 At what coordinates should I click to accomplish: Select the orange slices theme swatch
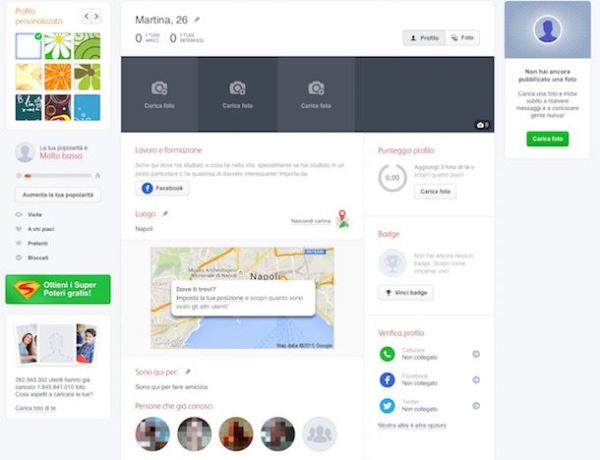coord(59,76)
